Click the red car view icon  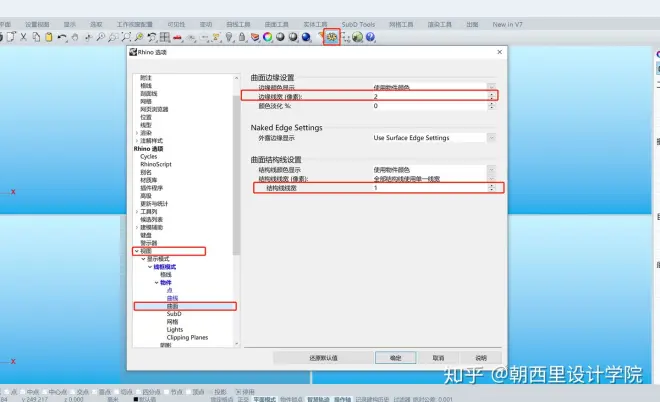tap(178, 38)
